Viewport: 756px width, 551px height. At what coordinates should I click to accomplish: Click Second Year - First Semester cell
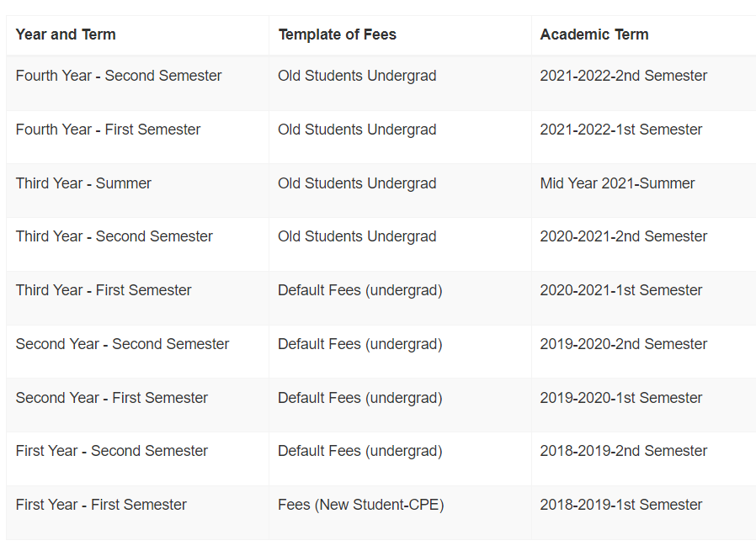pos(112,398)
